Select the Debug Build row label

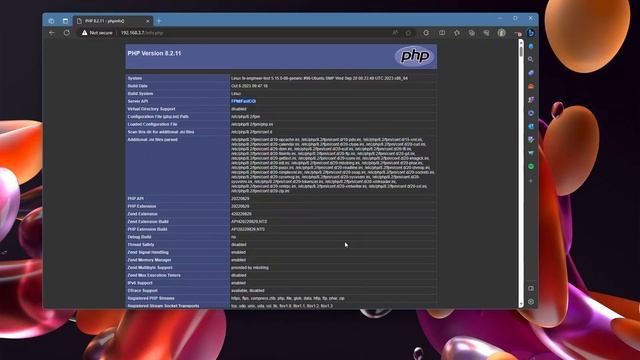pyautogui.click(x=139, y=237)
